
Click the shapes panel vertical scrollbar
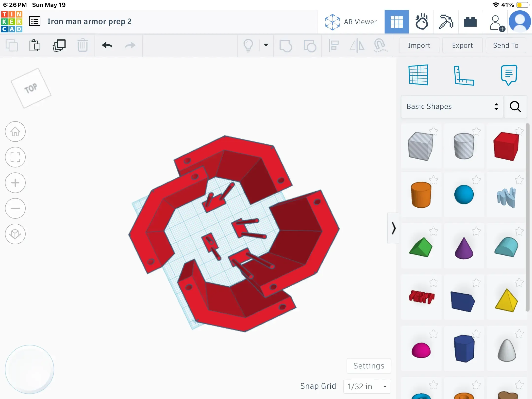click(527, 218)
